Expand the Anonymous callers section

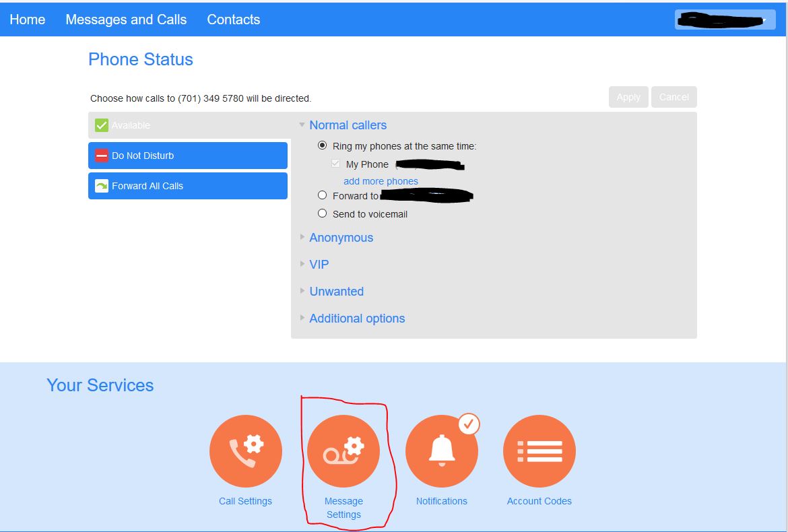[340, 238]
